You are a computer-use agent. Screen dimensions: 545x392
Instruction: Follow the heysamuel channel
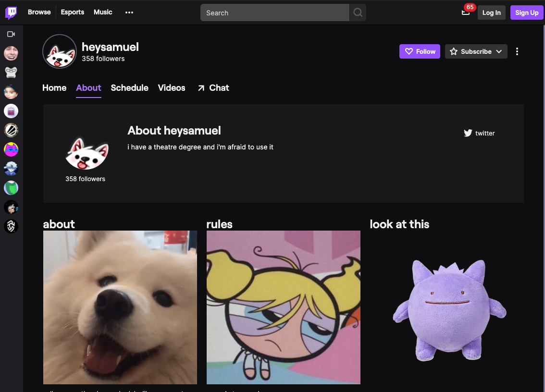(420, 51)
